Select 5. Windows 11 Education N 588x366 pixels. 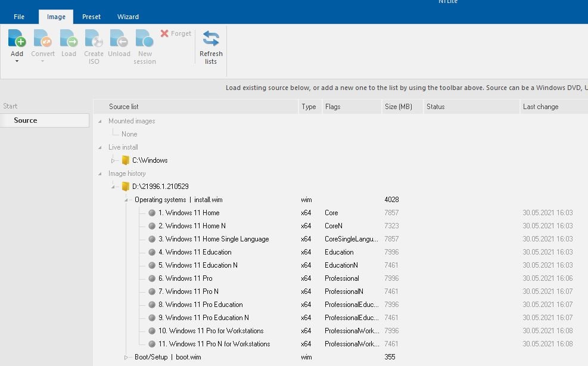click(x=198, y=265)
